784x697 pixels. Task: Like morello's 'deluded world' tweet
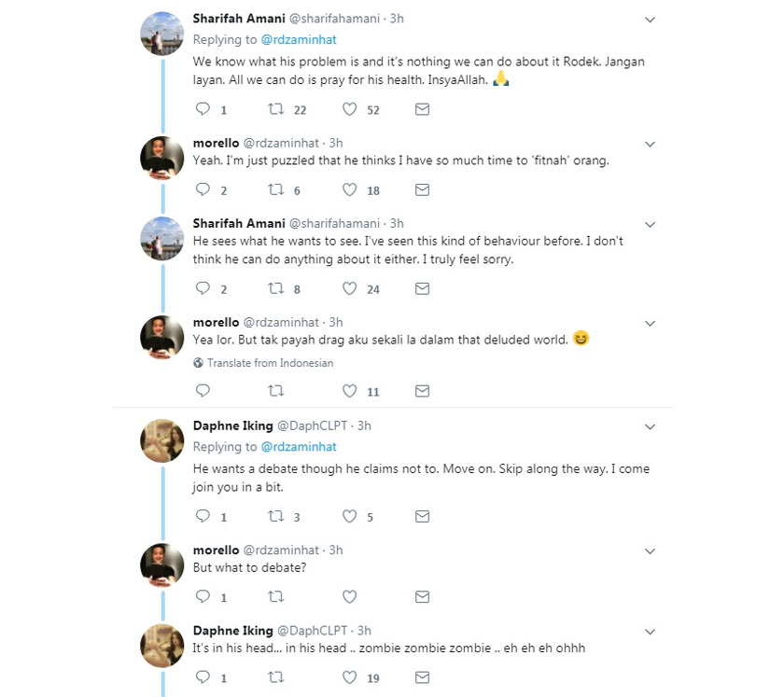point(350,391)
